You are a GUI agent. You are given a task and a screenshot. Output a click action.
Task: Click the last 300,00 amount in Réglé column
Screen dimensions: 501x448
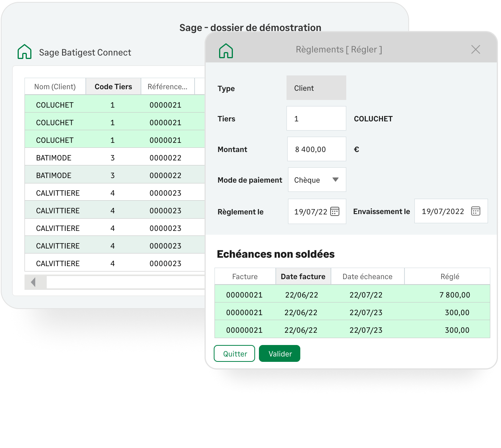pos(457,330)
